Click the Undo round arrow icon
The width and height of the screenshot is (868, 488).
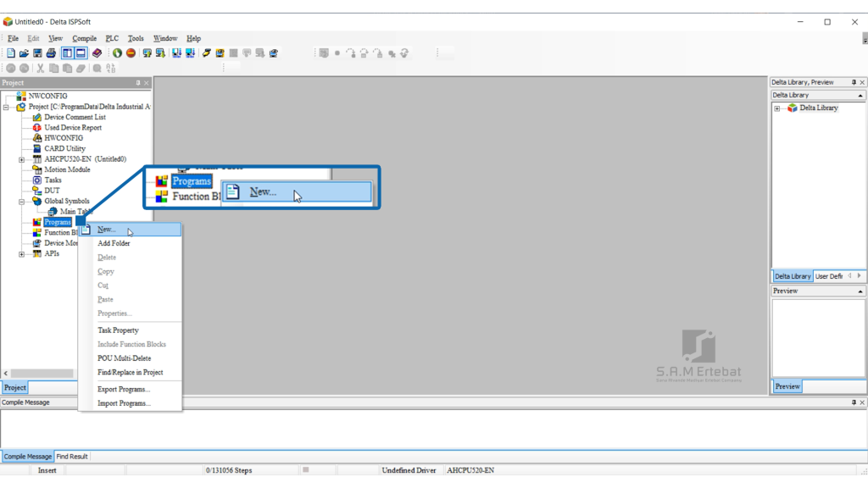point(10,68)
